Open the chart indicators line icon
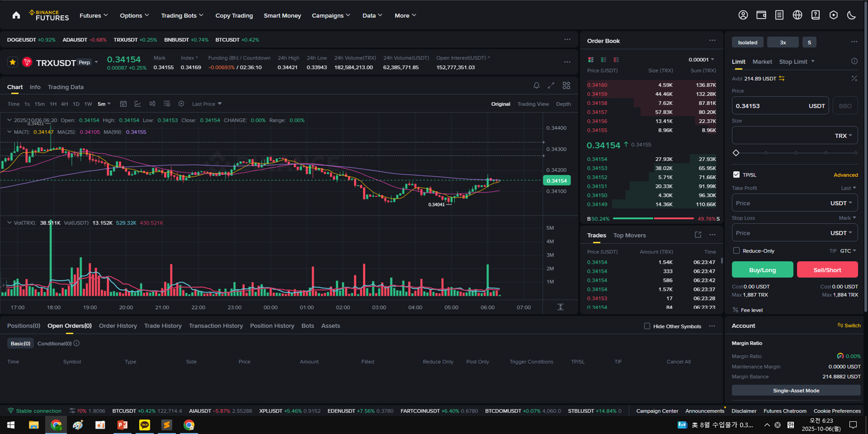 point(138,103)
